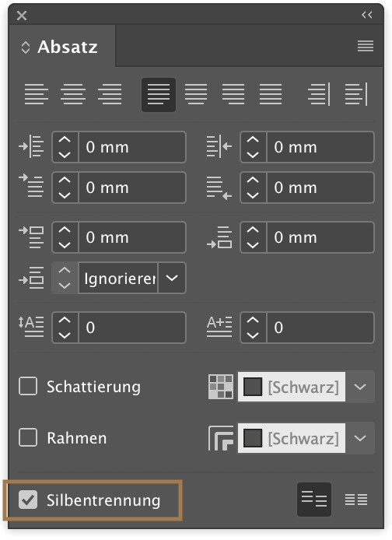Click the shading options grid icon

(221, 387)
